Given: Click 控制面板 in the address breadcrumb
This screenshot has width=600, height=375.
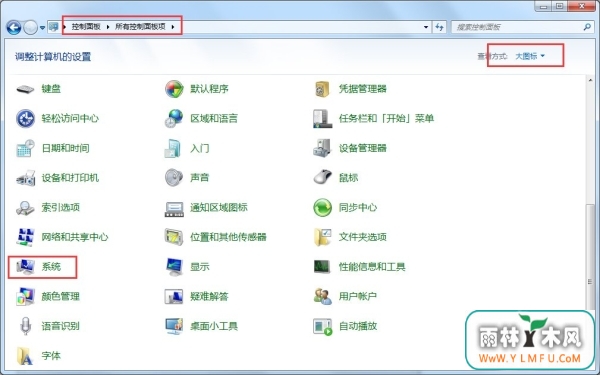Looking at the screenshot, I should (86, 27).
